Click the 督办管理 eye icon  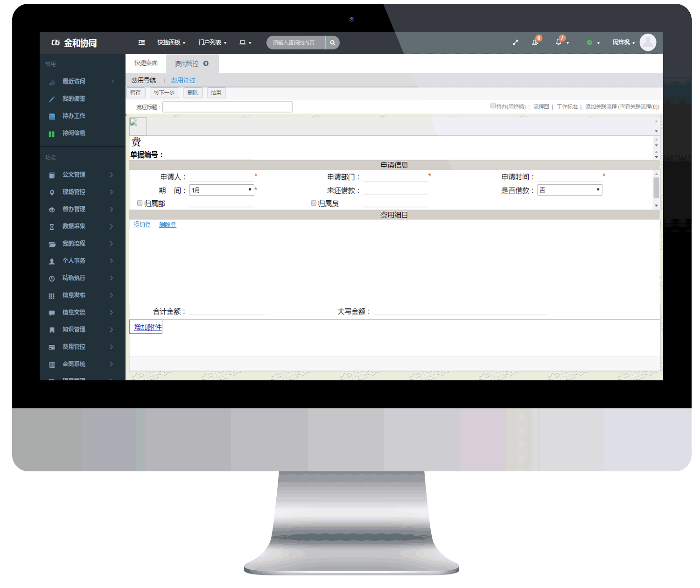click(x=52, y=210)
